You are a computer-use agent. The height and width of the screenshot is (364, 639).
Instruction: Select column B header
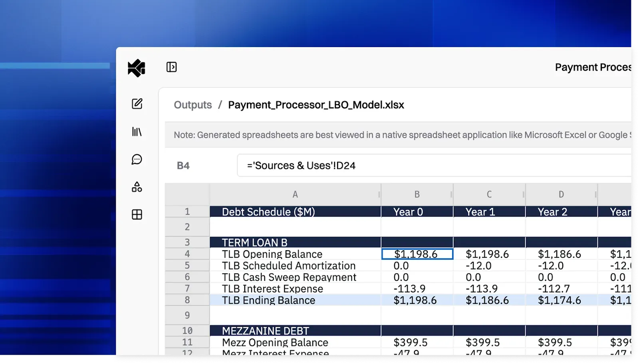pyautogui.click(x=417, y=194)
